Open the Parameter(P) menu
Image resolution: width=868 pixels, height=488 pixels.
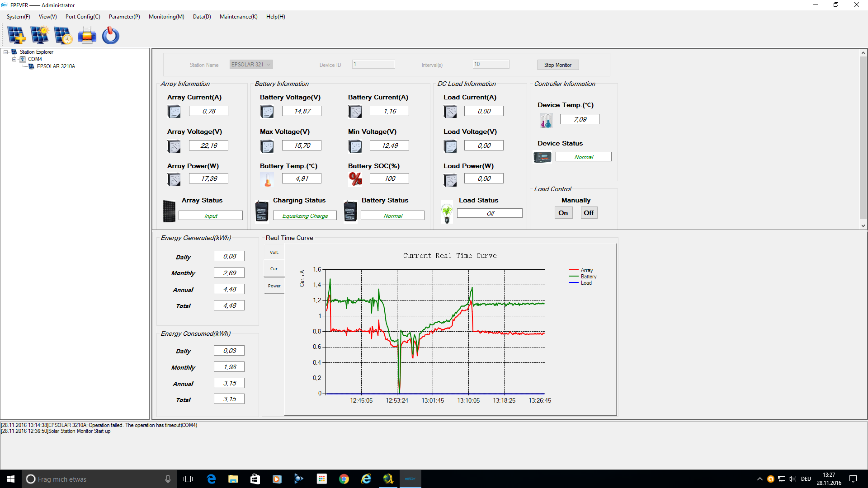tap(124, 17)
